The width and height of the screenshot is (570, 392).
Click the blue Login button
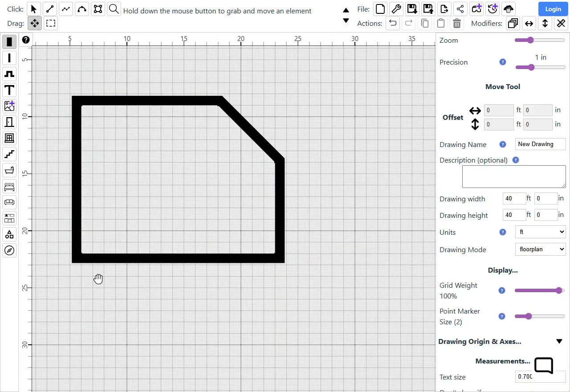pyautogui.click(x=553, y=9)
